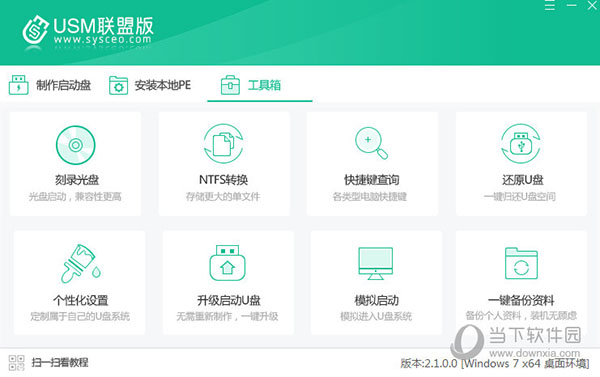Minimize the USM window
600x377 pixels.
[x=571, y=5]
